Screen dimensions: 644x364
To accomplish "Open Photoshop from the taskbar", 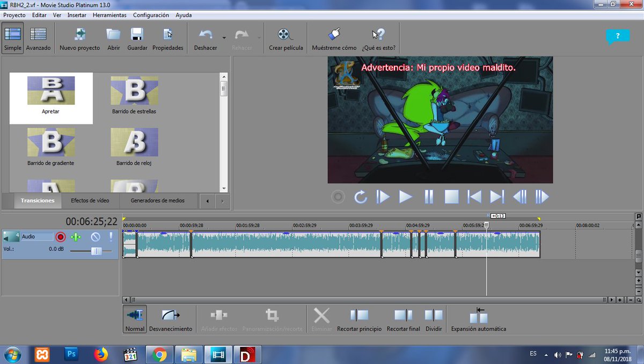I will [71, 354].
